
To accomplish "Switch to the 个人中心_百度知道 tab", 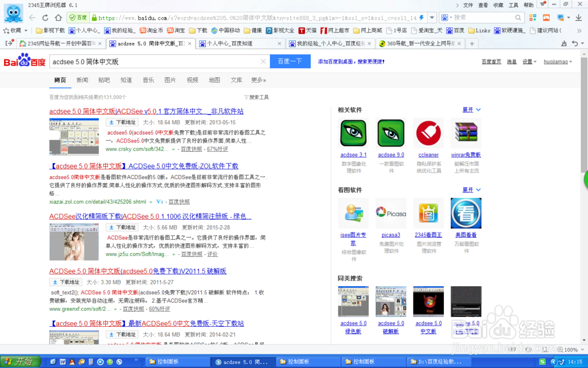I will (240, 44).
